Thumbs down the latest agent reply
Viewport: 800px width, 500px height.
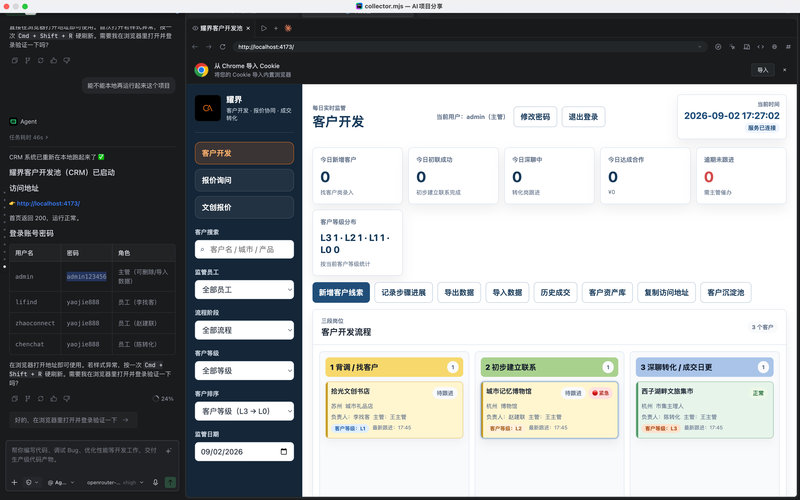(x=66, y=398)
